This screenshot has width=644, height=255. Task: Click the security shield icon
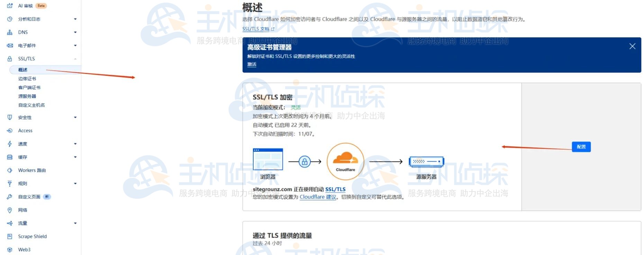point(10,118)
